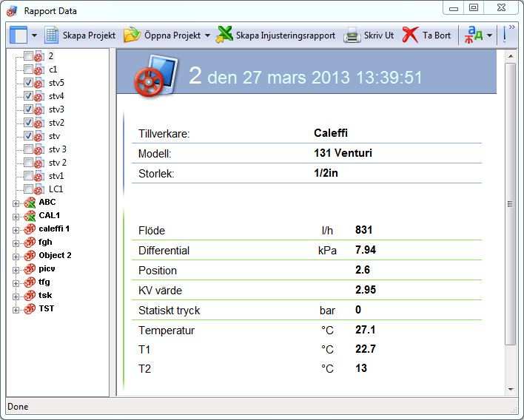Open the Öppna Projekt dropdown arrow
Screen dimensions: 524x420
click(x=207, y=35)
